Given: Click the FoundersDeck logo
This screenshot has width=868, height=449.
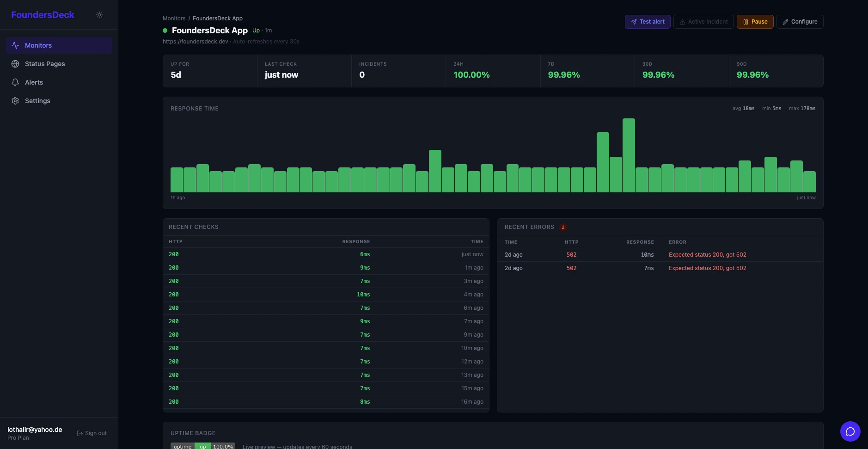Looking at the screenshot, I should coord(43,14).
